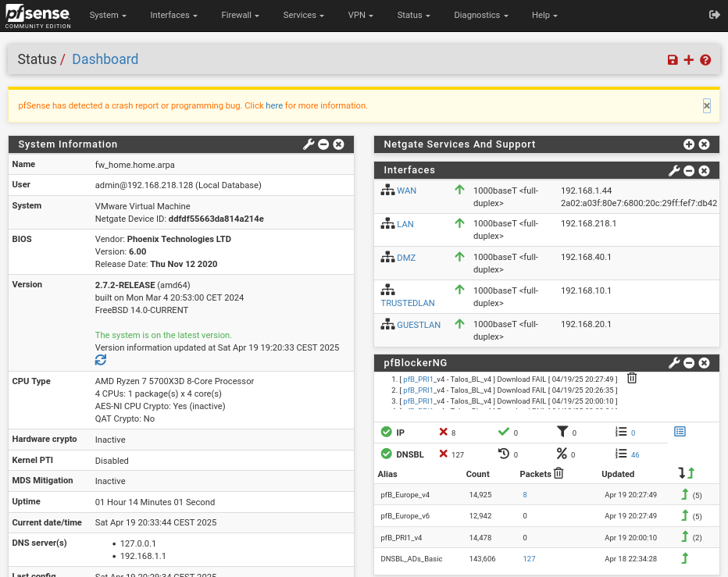Click device ID ddfdf55663da814a214e
This screenshot has width=728, height=577.
coord(216,219)
